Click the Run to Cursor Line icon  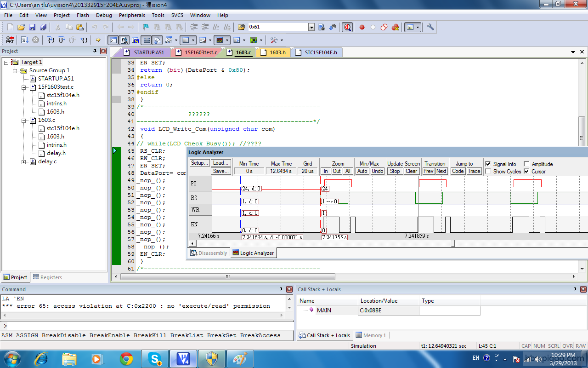coord(84,40)
